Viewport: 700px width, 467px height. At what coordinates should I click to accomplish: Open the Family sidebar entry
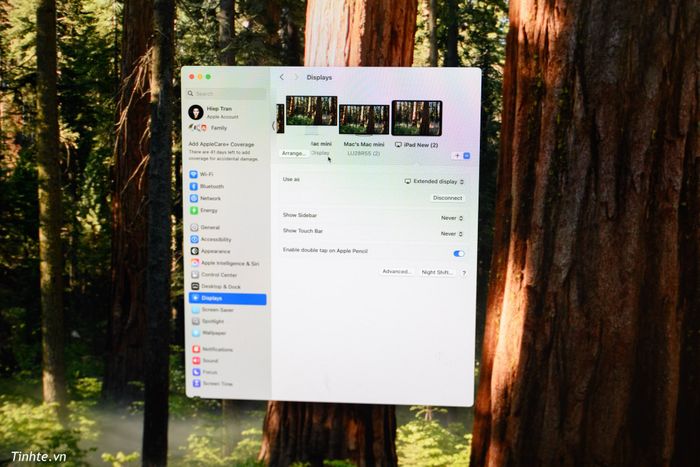pos(208,128)
